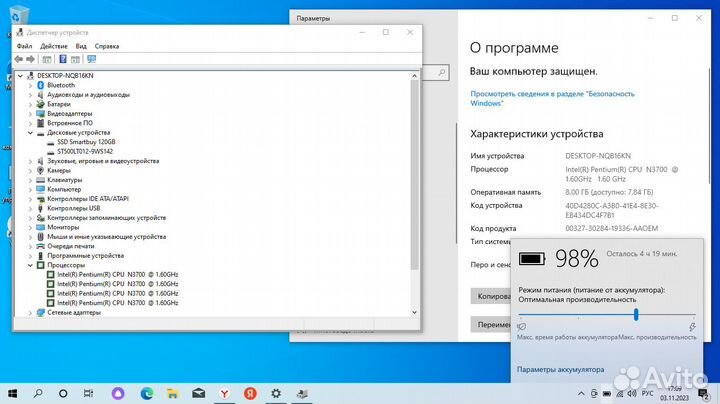Open File Explorer from taskbar
This screenshot has width=720, height=404.
tap(173, 393)
